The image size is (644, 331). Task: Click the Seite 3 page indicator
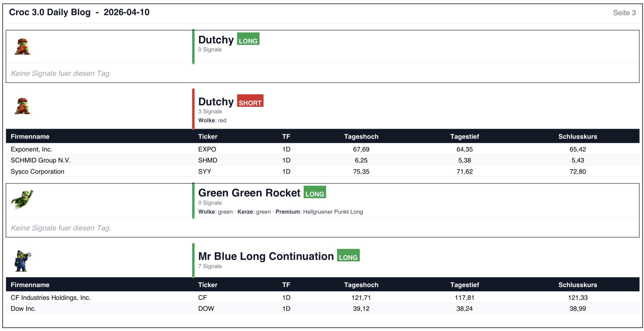click(624, 13)
